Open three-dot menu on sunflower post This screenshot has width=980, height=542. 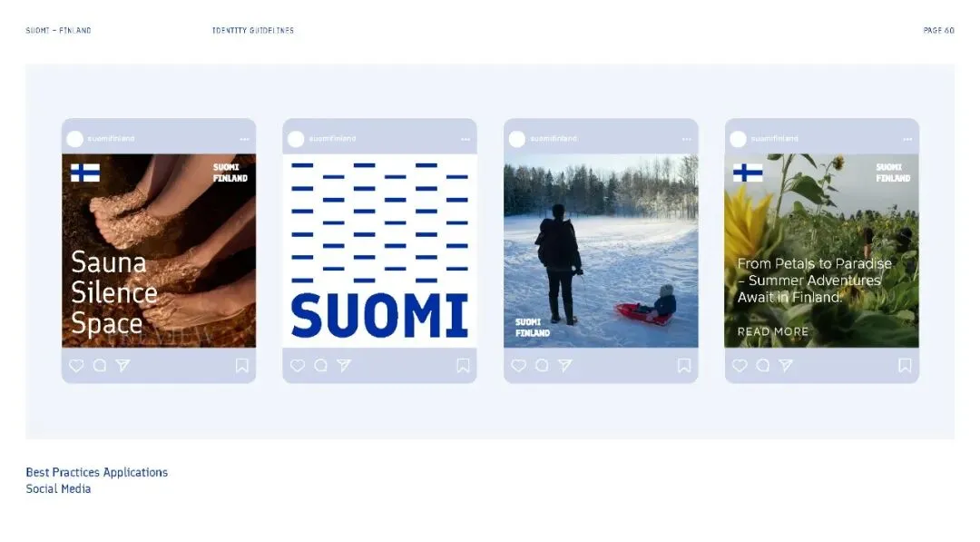(x=907, y=140)
